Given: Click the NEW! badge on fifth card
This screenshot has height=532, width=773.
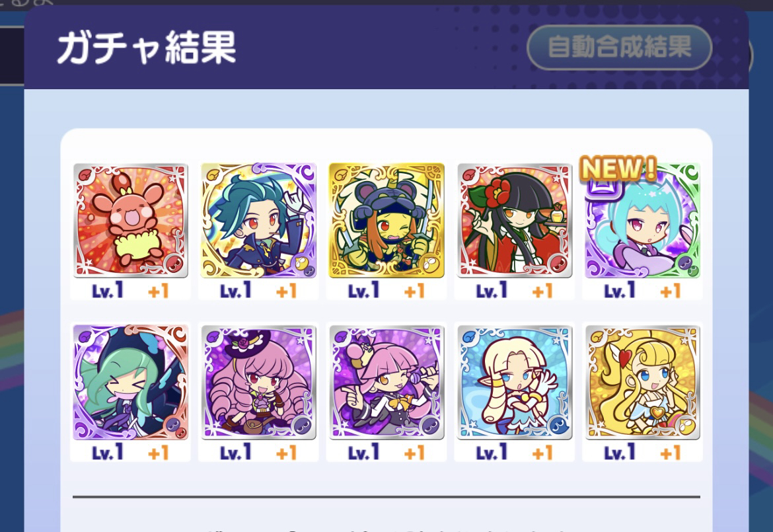Looking at the screenshot, I should pyautogui.click(x=618, y=169).
